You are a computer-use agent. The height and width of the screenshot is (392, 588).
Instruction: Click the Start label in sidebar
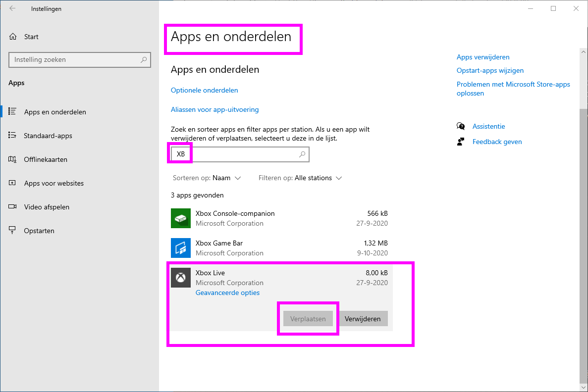[31, 37]
